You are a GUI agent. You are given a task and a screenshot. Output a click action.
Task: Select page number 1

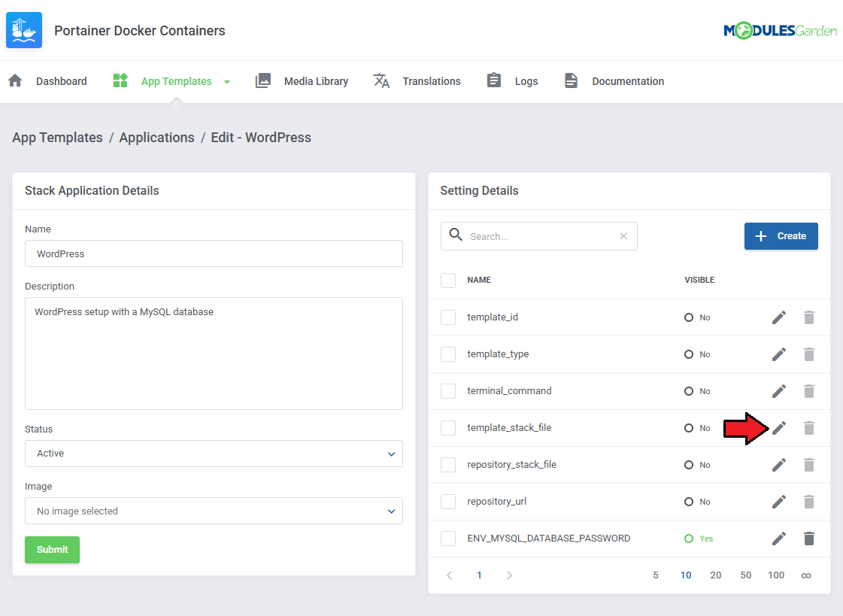479,575
